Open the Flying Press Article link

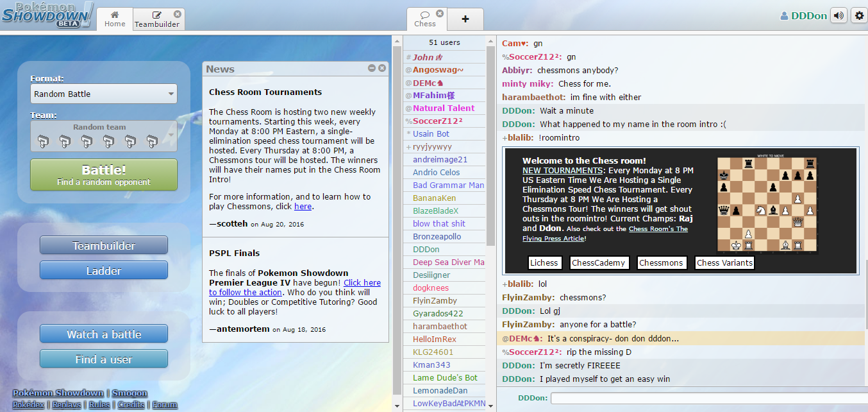(605, 233)
